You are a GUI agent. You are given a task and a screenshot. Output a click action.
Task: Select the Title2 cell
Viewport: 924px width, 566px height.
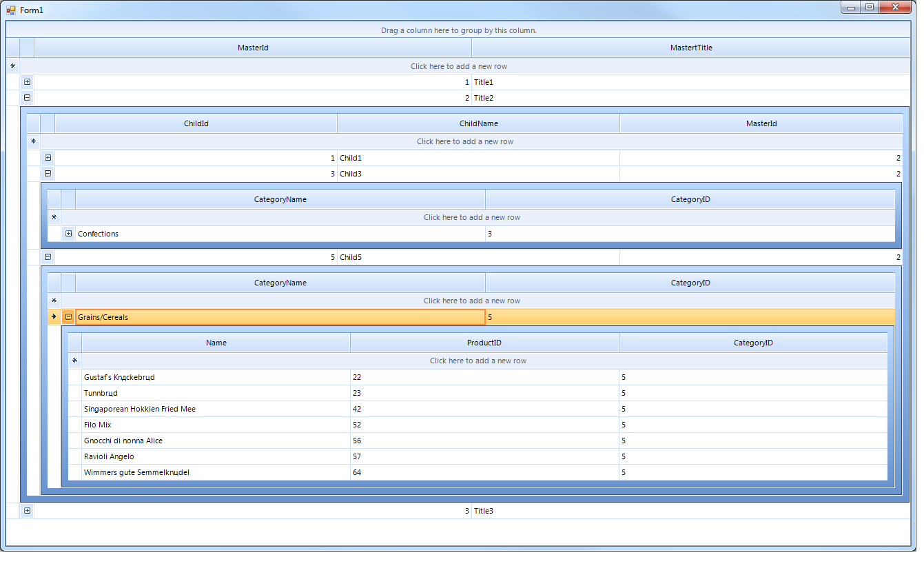(691, 98)
